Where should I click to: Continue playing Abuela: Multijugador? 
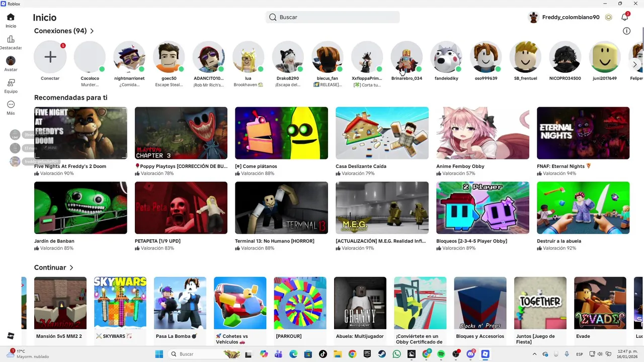[x=360, y=311]
